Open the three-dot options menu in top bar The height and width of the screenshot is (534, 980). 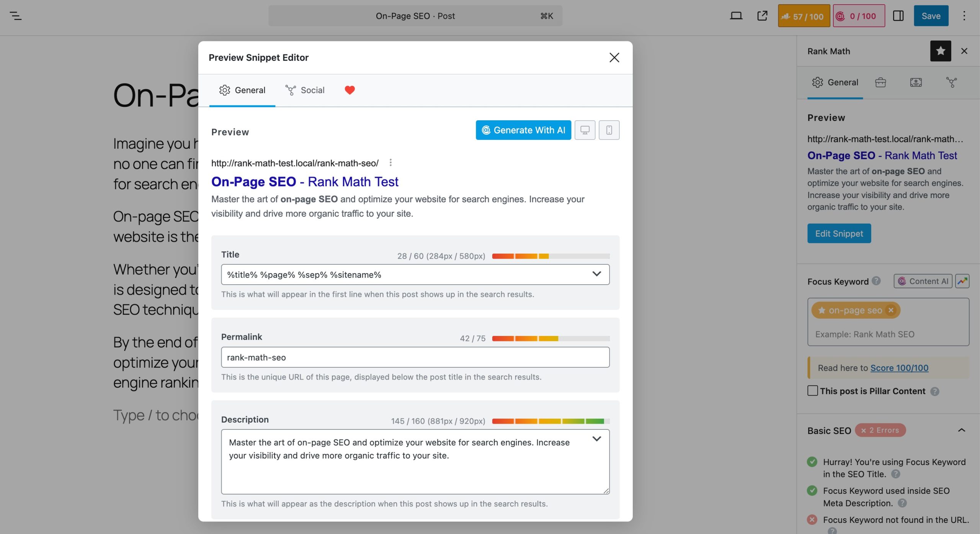point(964,16)
